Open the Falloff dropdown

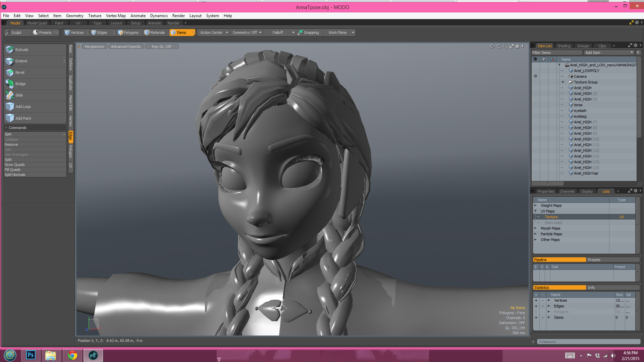(280, 33)
